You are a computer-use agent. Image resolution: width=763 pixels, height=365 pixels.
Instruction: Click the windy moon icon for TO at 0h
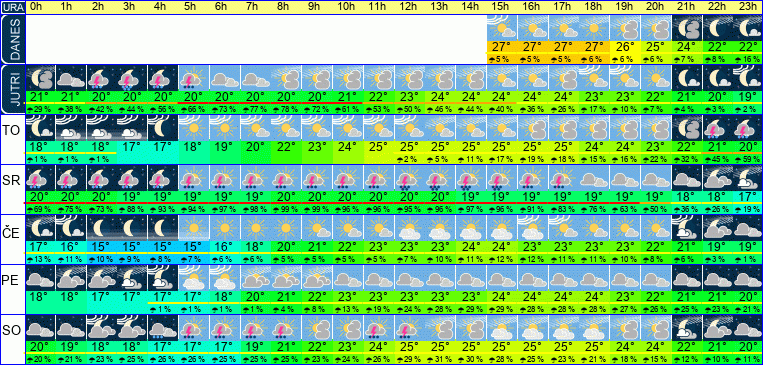pos(40,128)
